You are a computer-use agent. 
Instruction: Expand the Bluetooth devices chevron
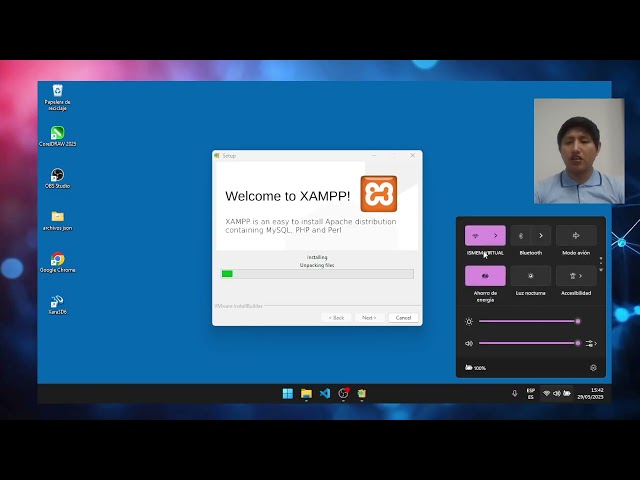click(541, 236)
